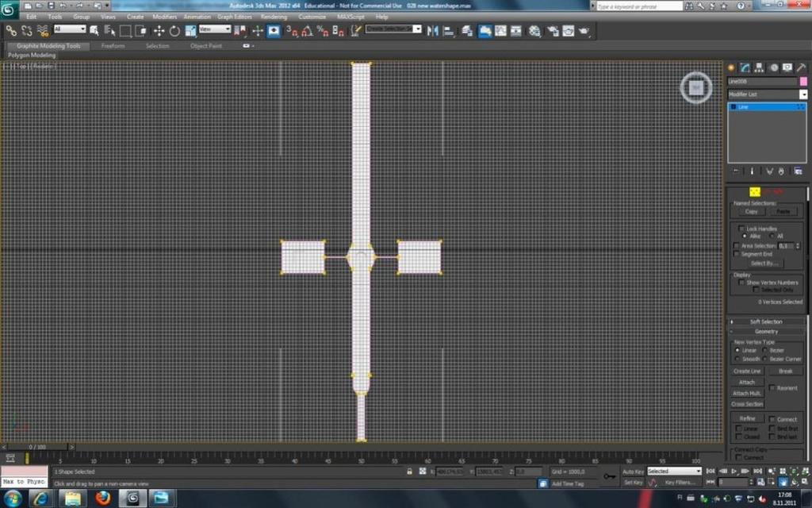The height and width of the screenshot is (508, 812).
Task: Click the 3ds Max application logo button
Action: pyautogui.click(x=10, y=9)
